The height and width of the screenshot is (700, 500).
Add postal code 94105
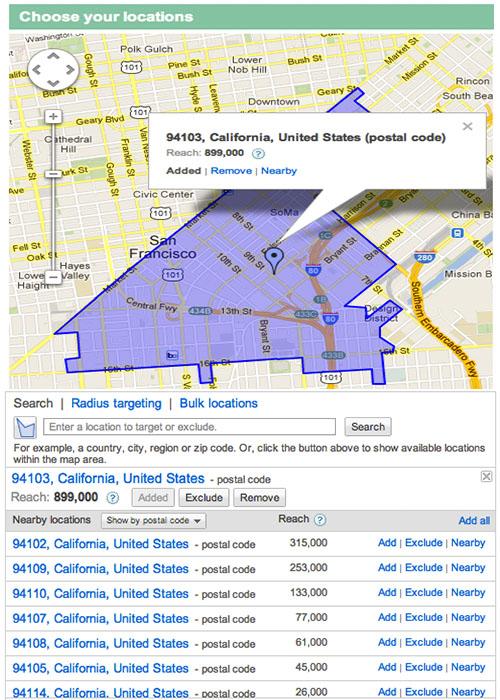387,667
